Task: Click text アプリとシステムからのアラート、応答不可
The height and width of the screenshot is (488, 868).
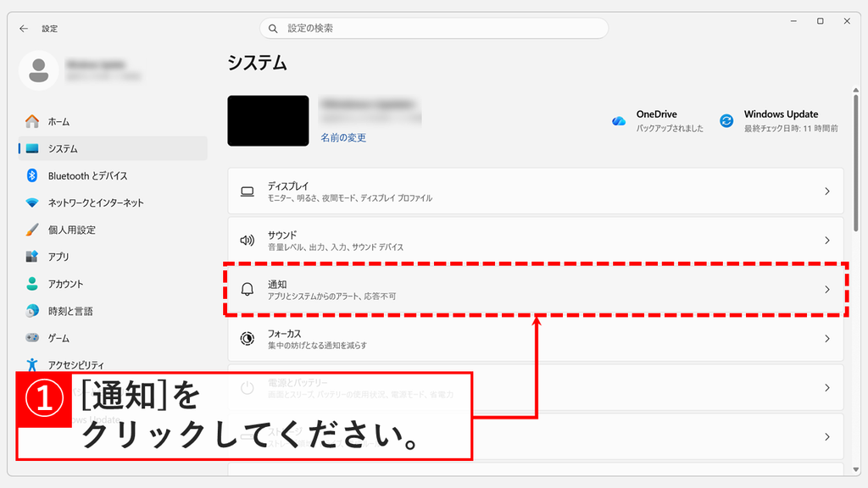Action: pos(332,296)
